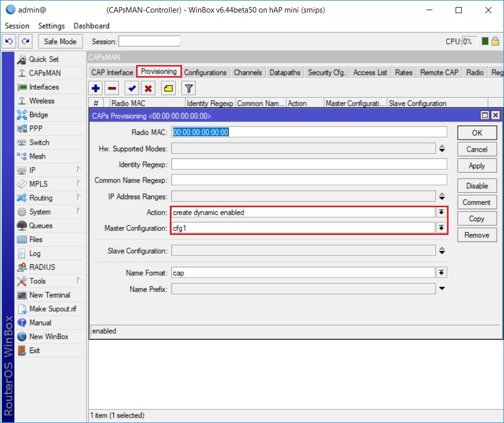Click the yellow Comment note icon

(168, 88)
